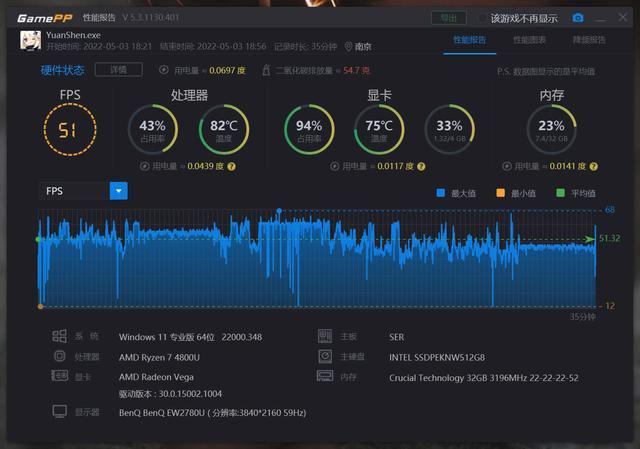Click the graphics card 94% usage gauge
The width and height of the screenshot is (640, 449).
click(309, 129)
